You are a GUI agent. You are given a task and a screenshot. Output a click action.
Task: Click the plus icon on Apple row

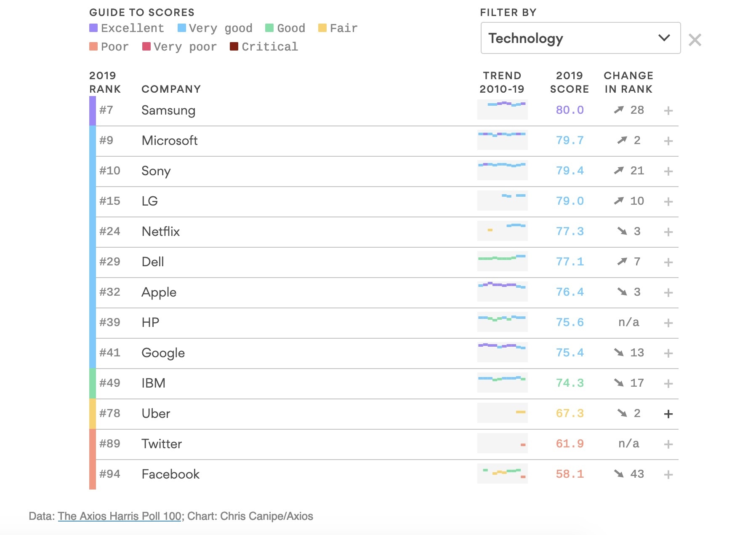click(668, 293)
